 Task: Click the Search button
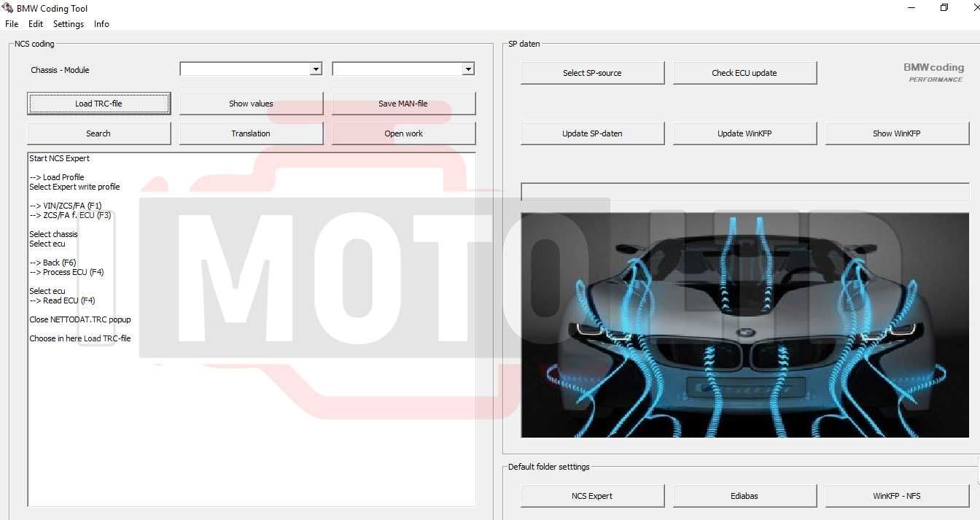(98, 133)
